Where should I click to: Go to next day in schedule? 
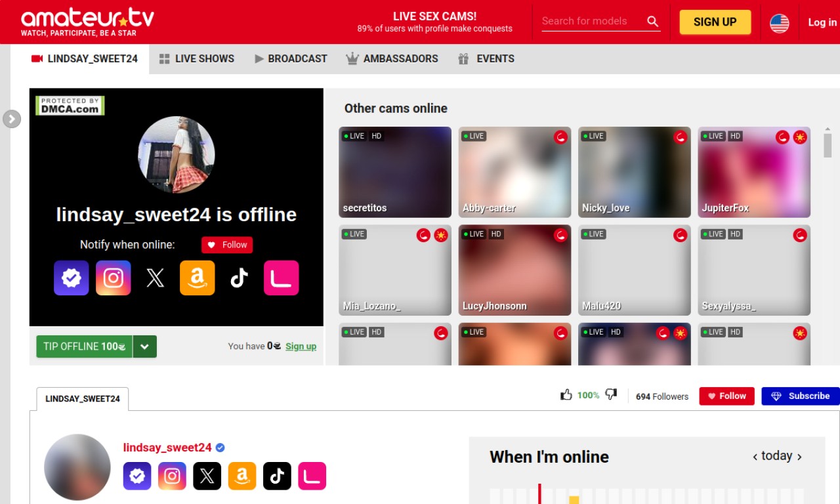point(799,457)
